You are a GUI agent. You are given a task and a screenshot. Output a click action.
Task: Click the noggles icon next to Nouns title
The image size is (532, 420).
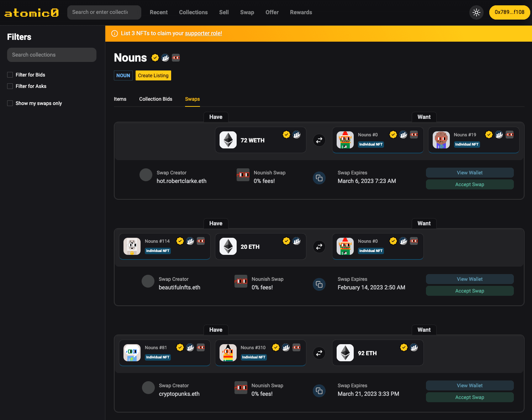pyautogui.click(x=176, y=58)
